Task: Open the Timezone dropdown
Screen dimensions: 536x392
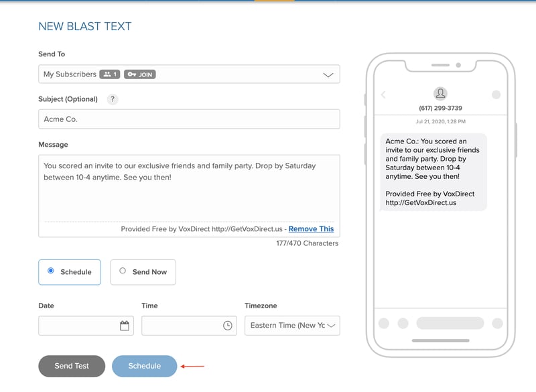Action: (x=292, y=326)
